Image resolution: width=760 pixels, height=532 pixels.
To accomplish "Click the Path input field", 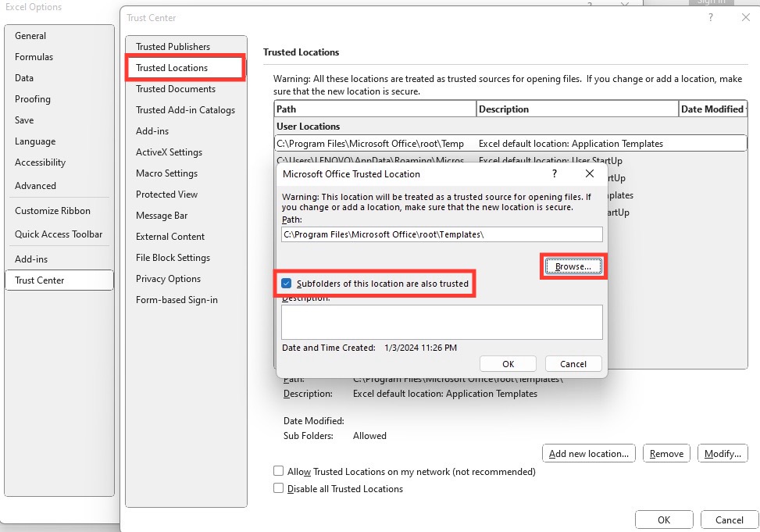I will (x=442, y=234).
